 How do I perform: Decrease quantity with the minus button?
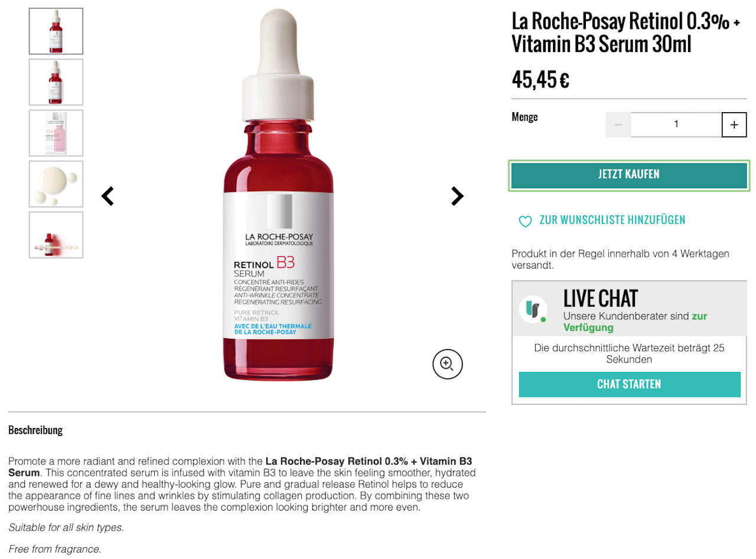point(618,125)
